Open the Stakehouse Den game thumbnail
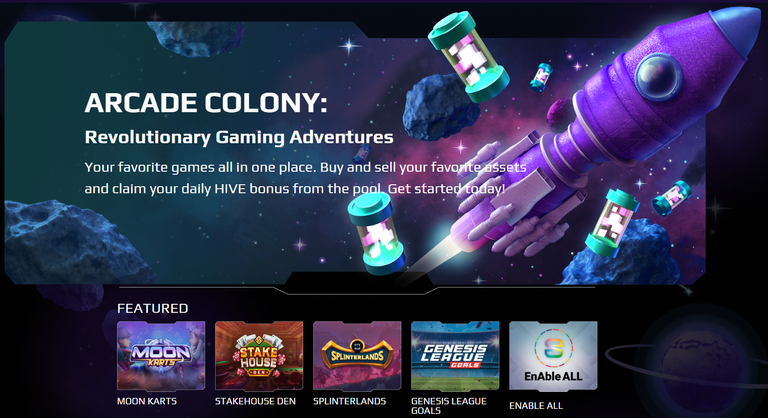Screen dimensions: 768x418 pyautogui.click(x=259, y=356)
